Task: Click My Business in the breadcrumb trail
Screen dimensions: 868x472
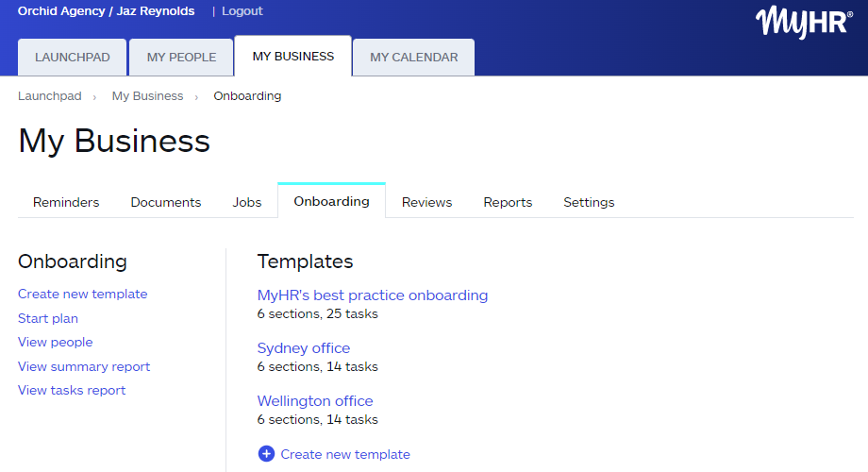Action: coord(147,96)
